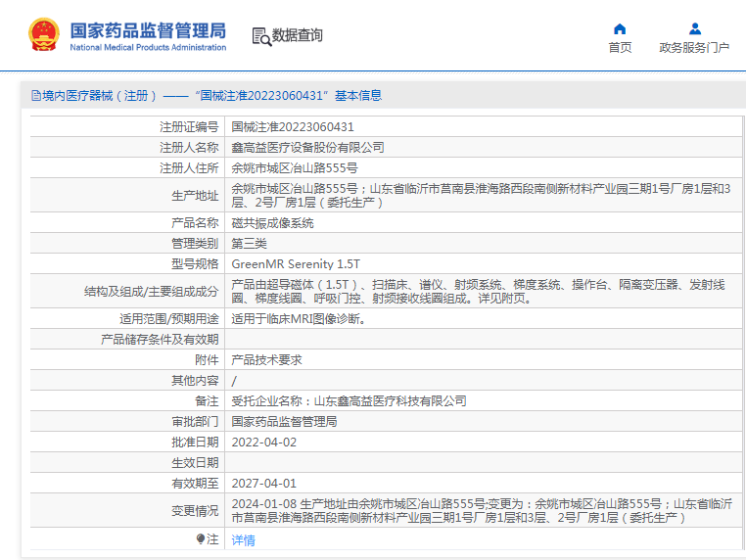Open the 详情 link
Viewport: 746px width, 560px height.
(x=243, y=540)
